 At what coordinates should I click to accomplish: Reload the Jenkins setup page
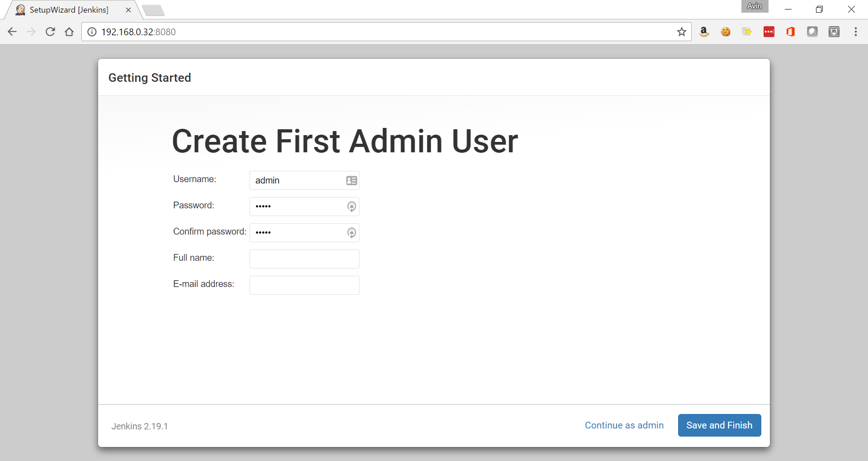coord(50,32)
